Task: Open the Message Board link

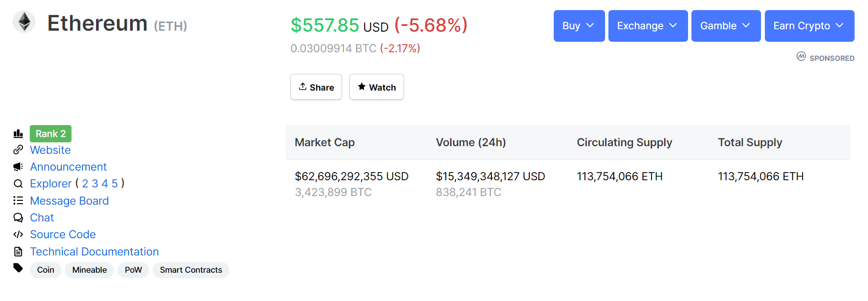Action: [x=70, y=201]
